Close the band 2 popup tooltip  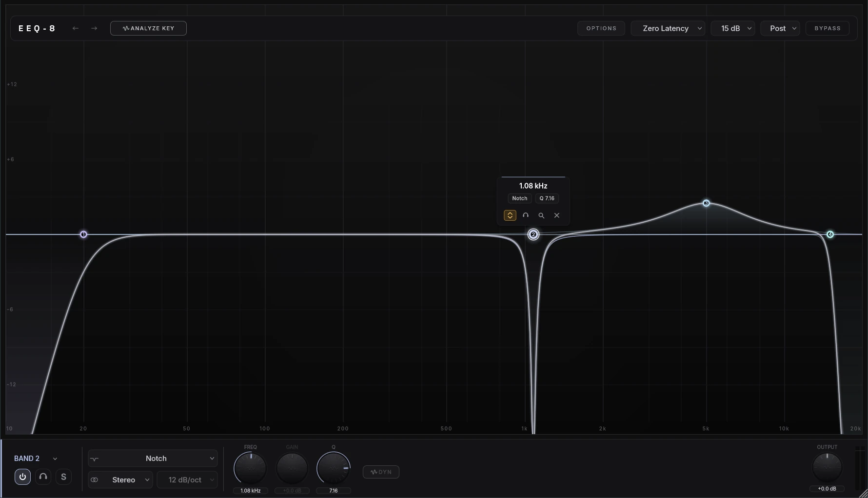[557, 215]
